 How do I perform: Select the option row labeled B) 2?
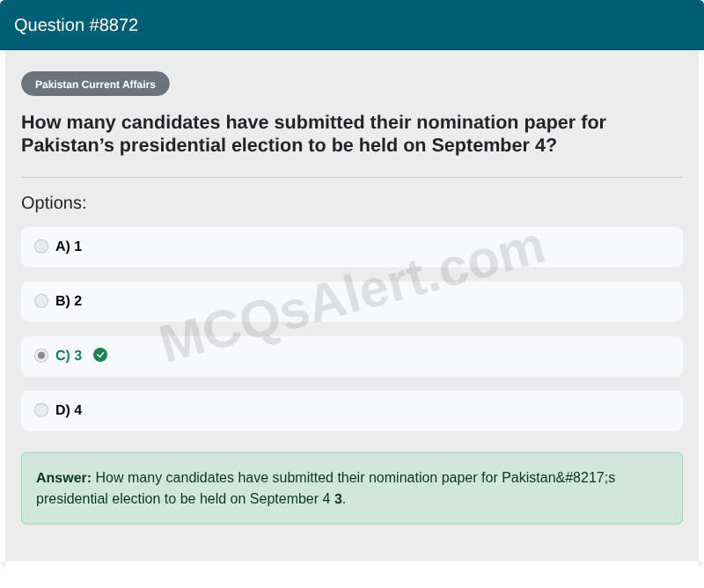click(352, 301)
